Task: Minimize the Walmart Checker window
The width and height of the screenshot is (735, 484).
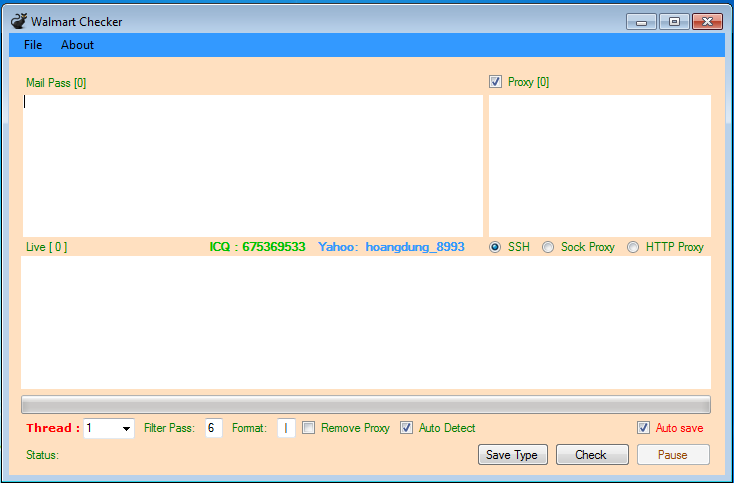Action: [x=641, y=22]
